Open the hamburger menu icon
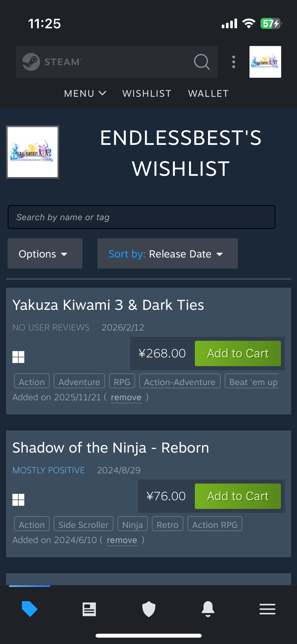 pos(267,609)
